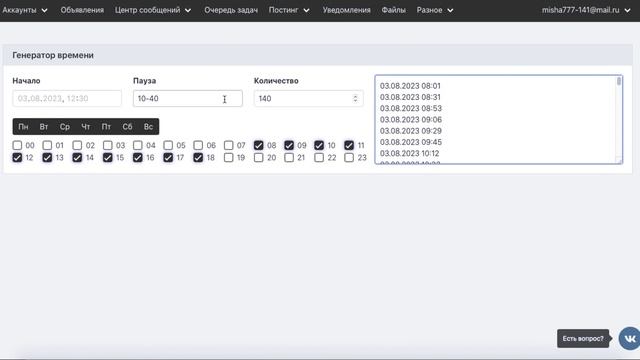
Task: Focus the Начало date-time field
Action: [x=67, y=98]
